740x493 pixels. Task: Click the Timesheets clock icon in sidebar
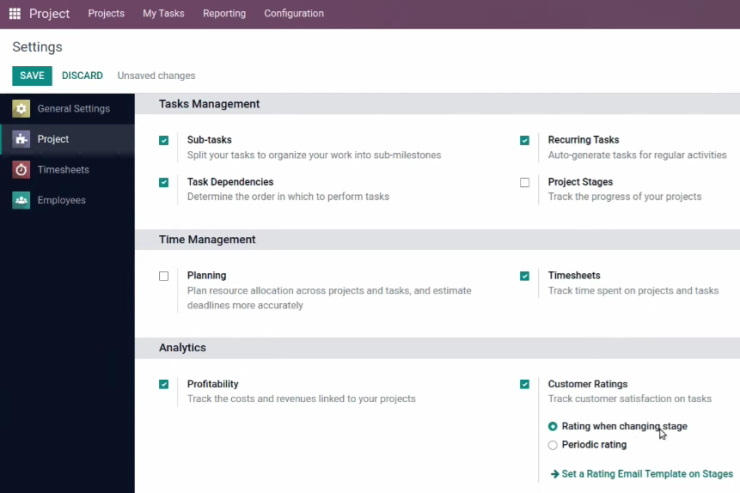(21, 170)
